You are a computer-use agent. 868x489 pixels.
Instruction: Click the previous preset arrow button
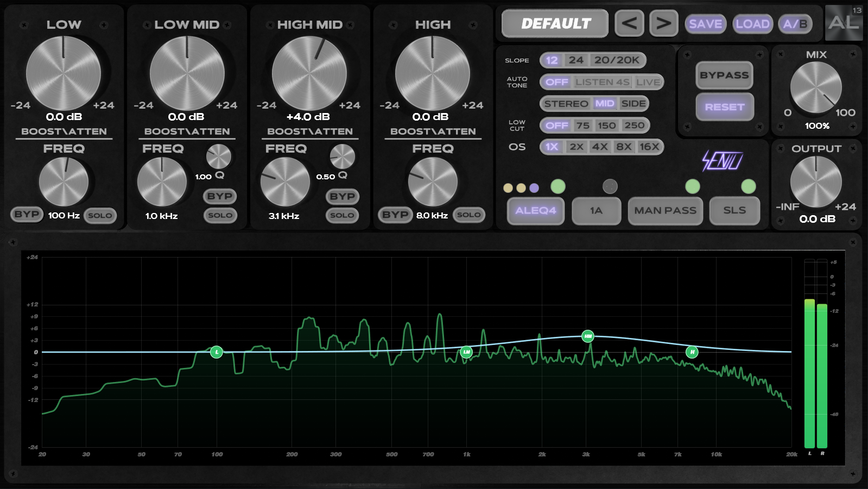[x=629, y=23]
